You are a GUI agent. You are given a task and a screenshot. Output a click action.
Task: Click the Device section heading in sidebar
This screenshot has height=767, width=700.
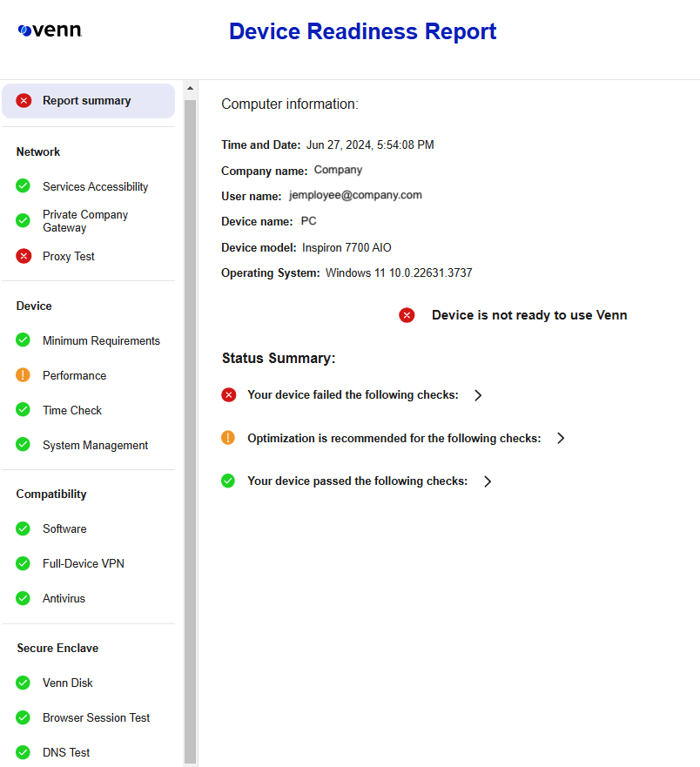pos(34,306)
